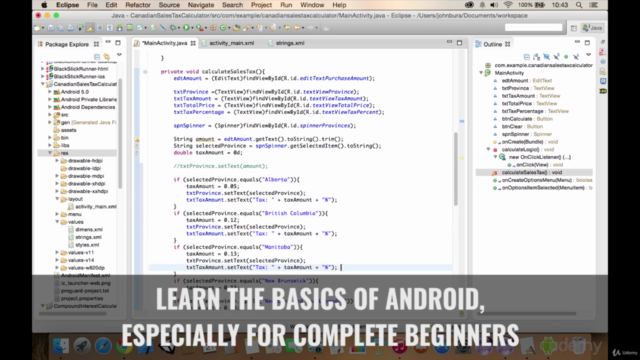Click the Print toolbar icon
This screenshot has height=360, width=640.
pos(71,28)
